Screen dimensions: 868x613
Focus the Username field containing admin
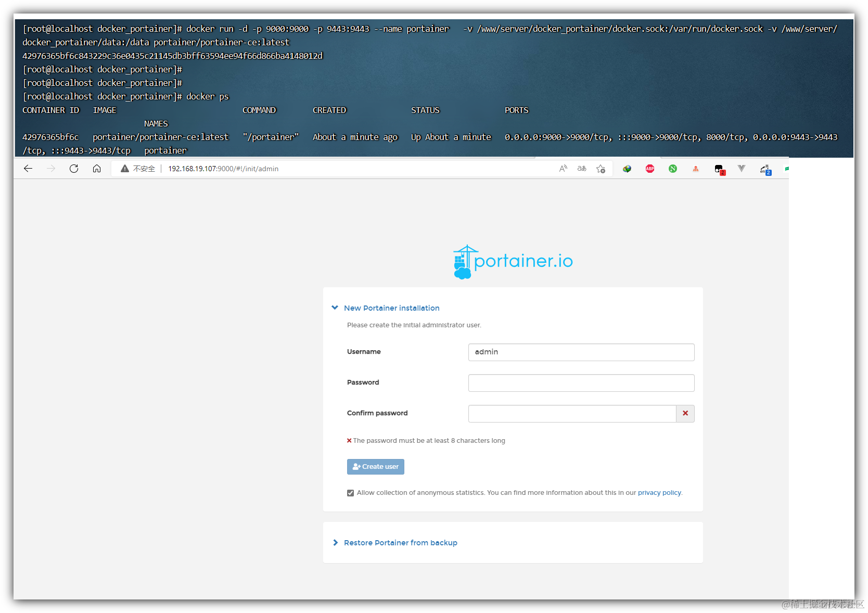click(x=581, y=352)
